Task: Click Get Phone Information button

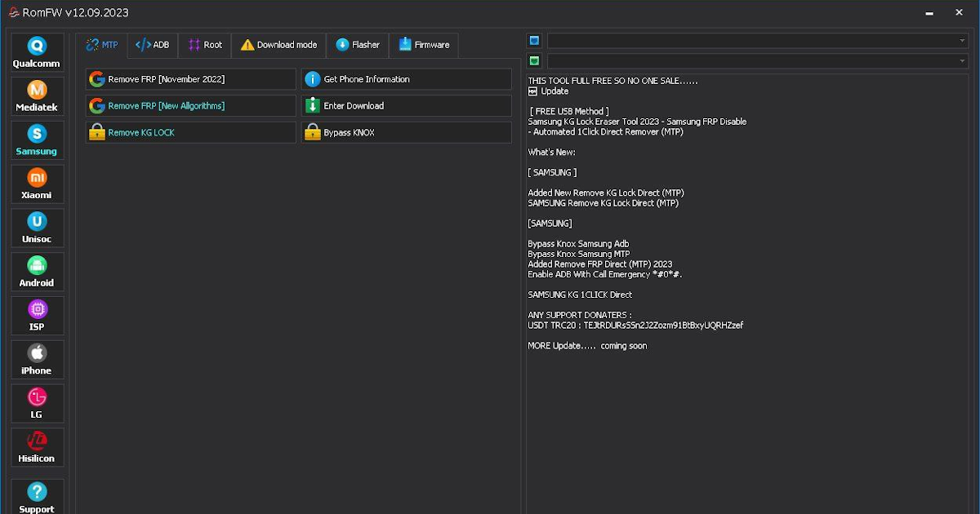Action: [407, 79]
